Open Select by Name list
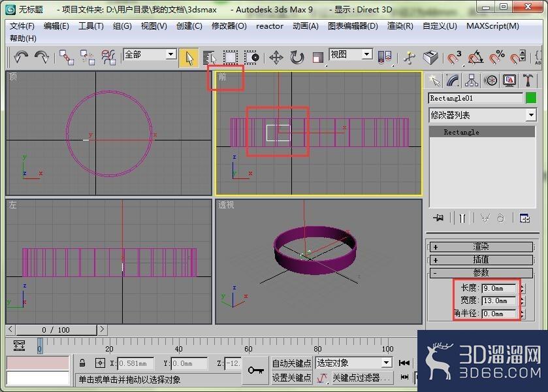This screenshot has height=392, width=548. (x=210, y=57)
